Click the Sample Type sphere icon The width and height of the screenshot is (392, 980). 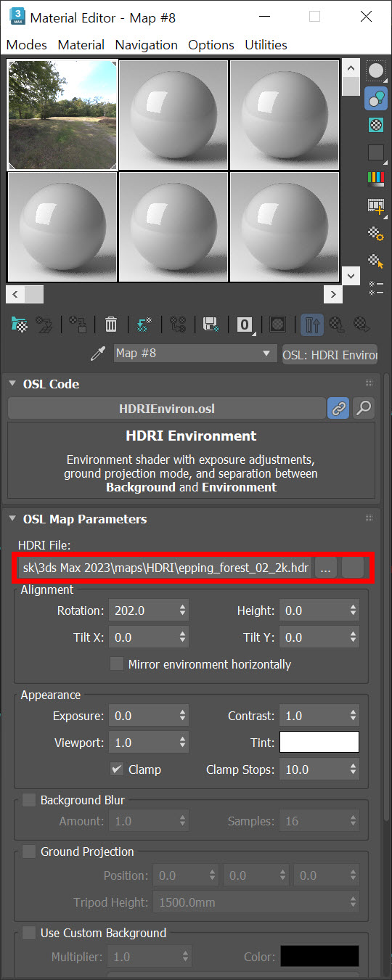tap(376, 71)
